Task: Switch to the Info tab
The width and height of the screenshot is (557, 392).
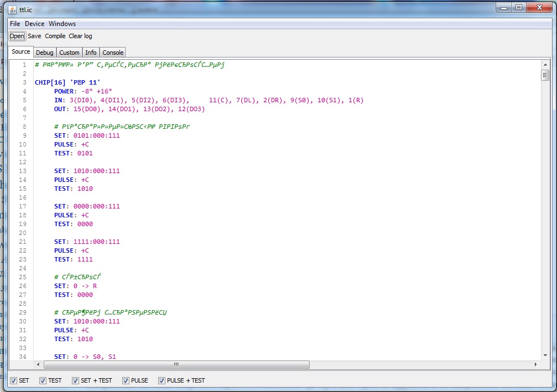Action: tap(91, 53)
